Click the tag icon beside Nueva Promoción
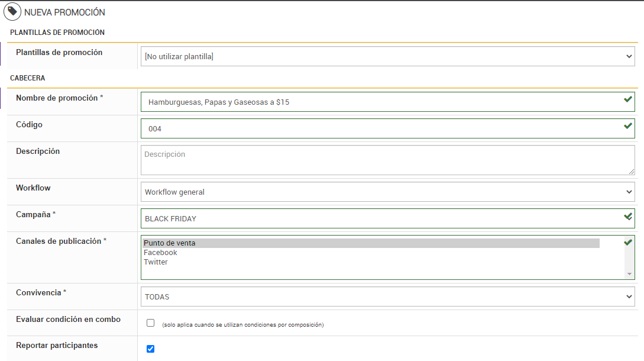This screenshot has width=644, height=361. pyautogui.click(x=12, y=12)
